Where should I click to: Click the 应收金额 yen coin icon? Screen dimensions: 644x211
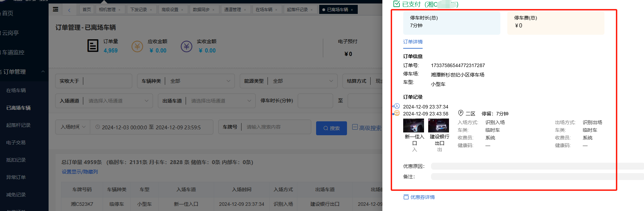(x=137, y=46)
